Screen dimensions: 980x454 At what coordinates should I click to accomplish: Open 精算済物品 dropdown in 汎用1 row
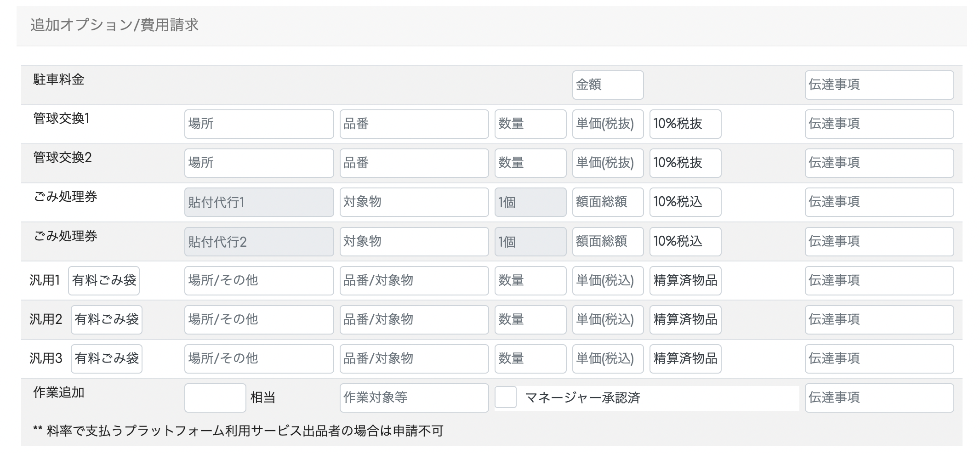[685, 280]
